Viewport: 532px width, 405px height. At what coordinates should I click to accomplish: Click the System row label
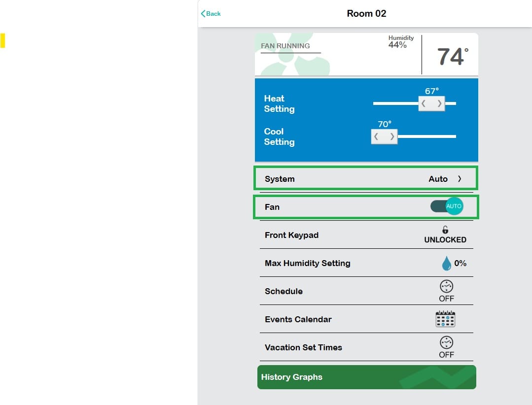click(x=280, y=179)
